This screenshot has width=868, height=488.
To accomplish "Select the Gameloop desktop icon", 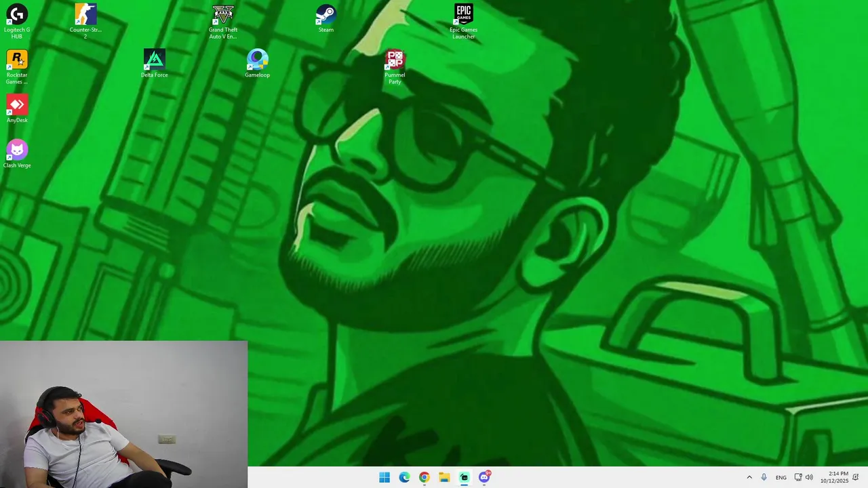I will point(258,63).
